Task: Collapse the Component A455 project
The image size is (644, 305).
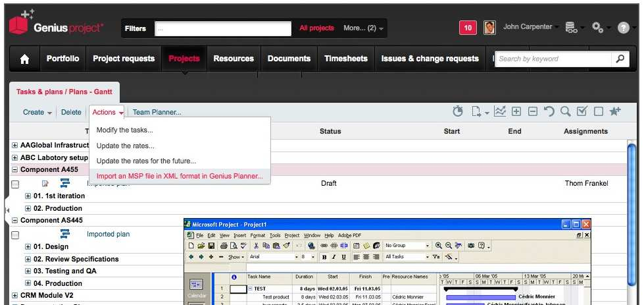Action: coord(14,169)
